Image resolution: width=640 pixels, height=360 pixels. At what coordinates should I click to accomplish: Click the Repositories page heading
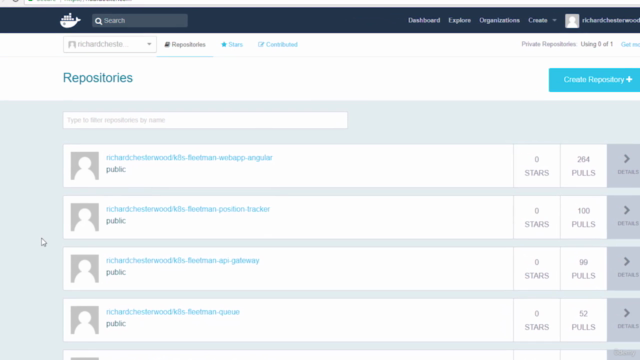(98, 78)
